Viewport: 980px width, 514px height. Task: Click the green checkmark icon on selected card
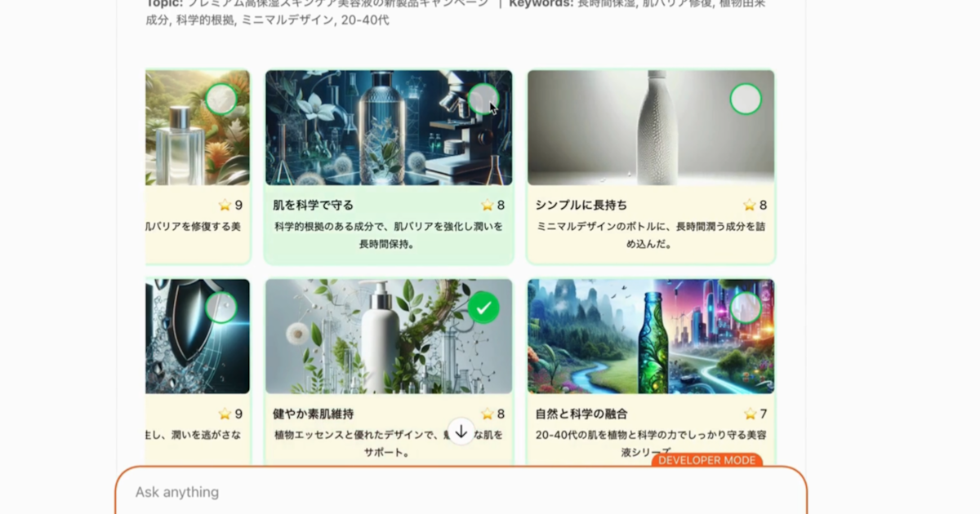482,308
